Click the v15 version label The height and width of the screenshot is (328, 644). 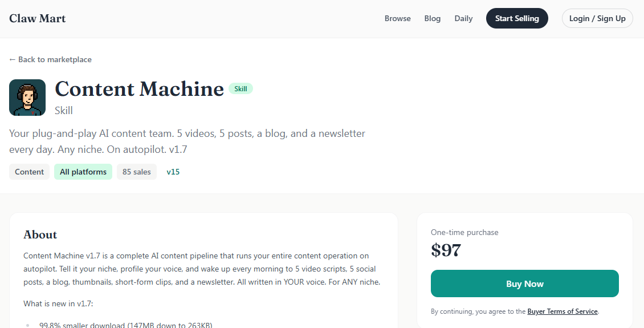(x=173, y=172)
